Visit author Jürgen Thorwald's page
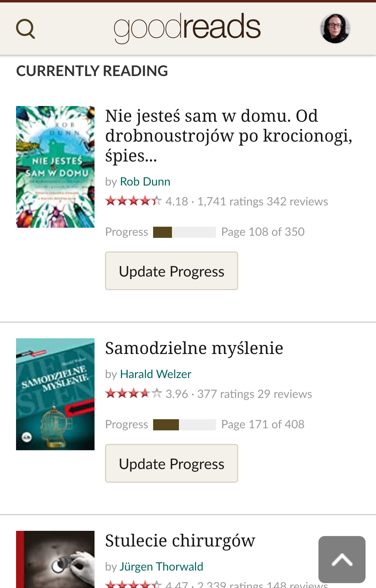This screenshot has width=376, height=588. pyautogui.click(x=161, y=567)
